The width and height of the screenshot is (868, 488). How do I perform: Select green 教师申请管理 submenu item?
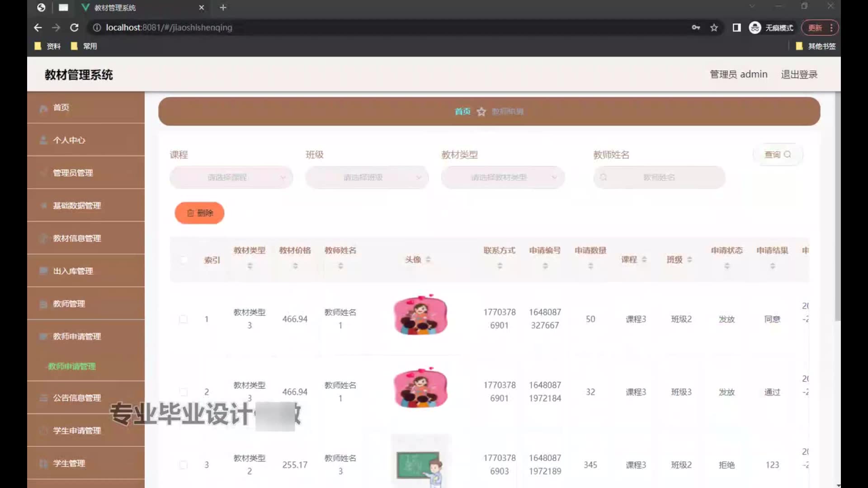click(72, 366)
